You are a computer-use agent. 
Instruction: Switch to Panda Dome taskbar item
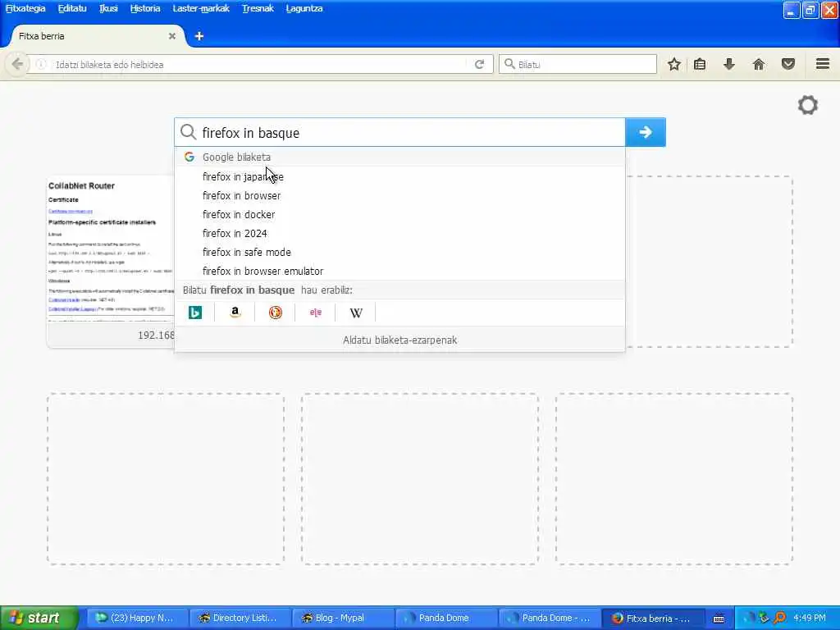[x=446, y=618]
